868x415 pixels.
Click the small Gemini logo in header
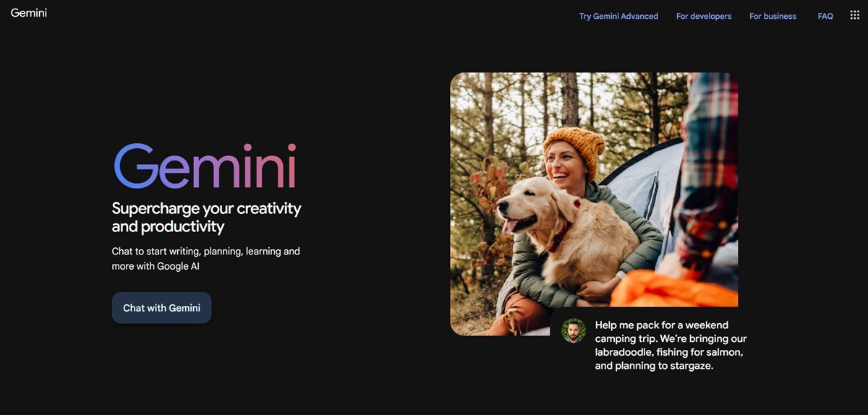(29, 13)
